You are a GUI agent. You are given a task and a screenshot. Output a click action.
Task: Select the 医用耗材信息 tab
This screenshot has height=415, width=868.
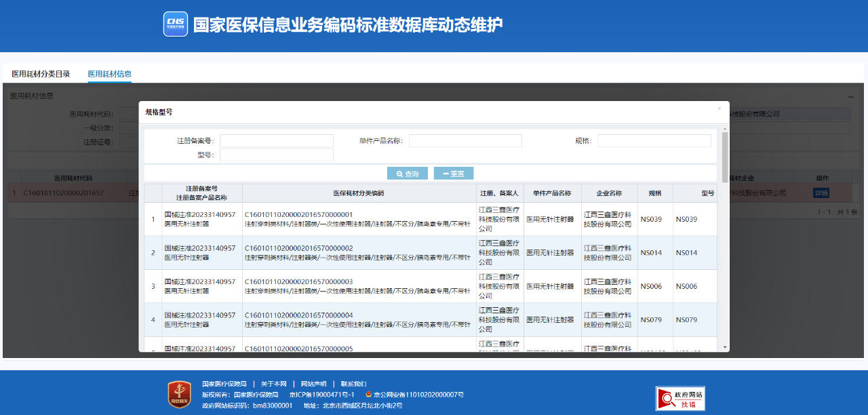[x=109, y=74]
